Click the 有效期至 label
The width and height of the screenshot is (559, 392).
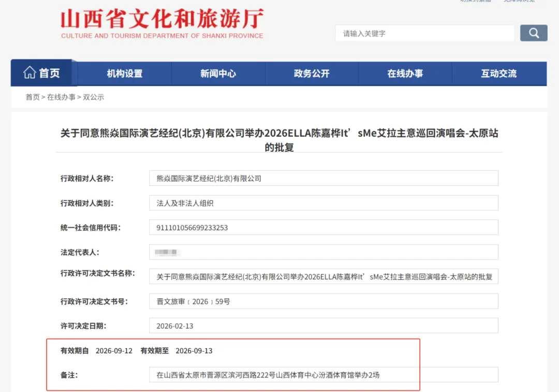tap(155, 351)
